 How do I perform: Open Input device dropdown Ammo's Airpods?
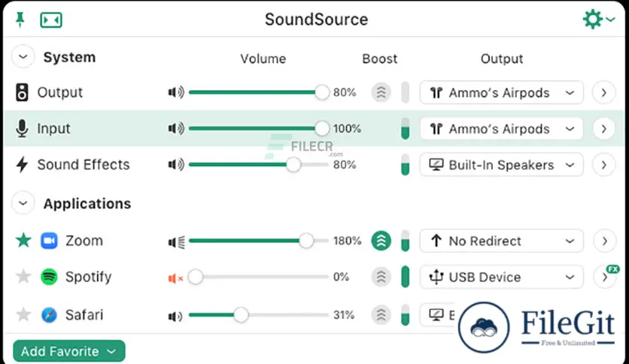(x=501, y=129)
